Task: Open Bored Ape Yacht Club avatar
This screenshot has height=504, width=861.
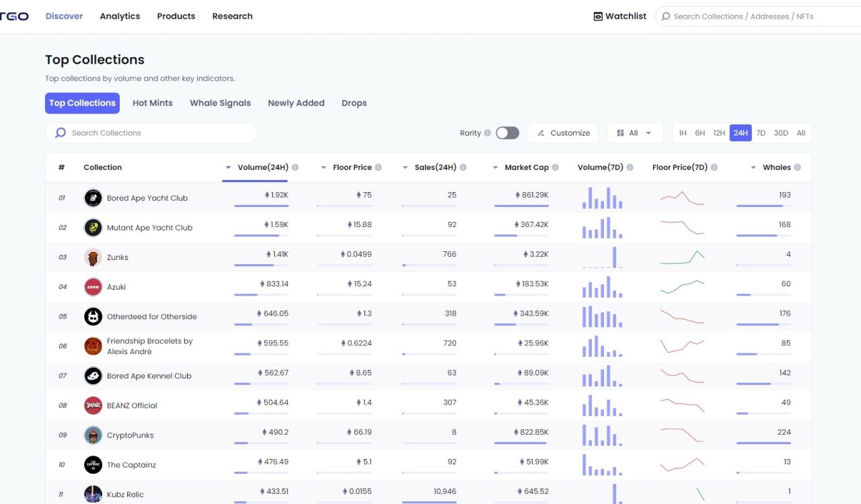Action: click(x=93, y=198)
